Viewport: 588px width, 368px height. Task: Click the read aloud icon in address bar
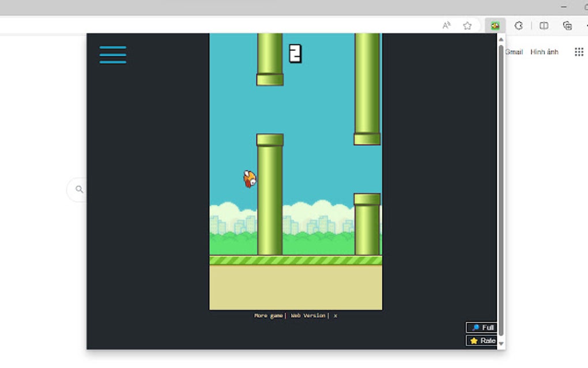coord(446,25)
